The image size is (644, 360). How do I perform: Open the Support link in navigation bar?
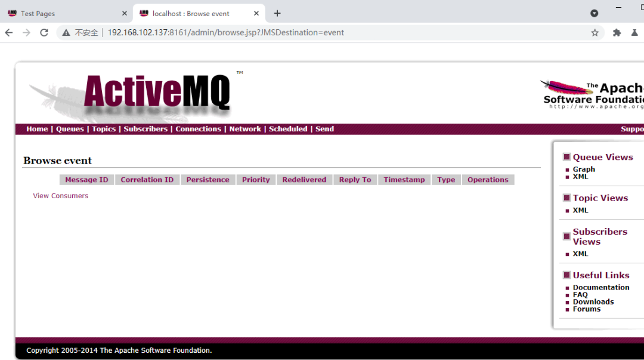click(x=633, y=129)
